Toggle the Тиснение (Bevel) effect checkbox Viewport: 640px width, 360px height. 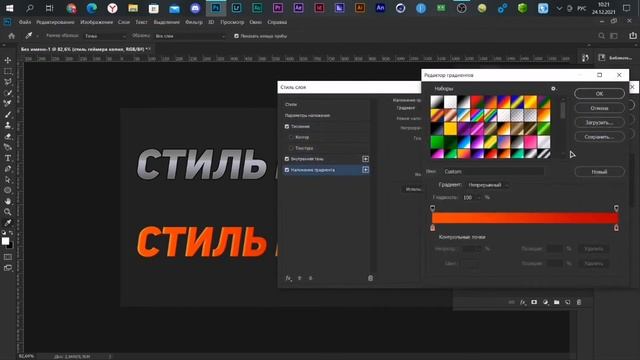pyautogui.click(x=287, y=127)
